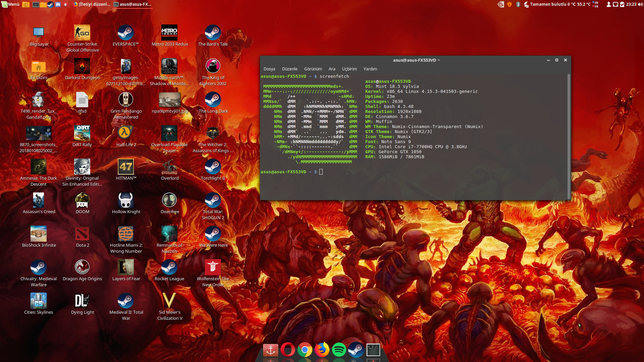Select the Dota 2 desktop shortcut

click(x=82, y=237)
